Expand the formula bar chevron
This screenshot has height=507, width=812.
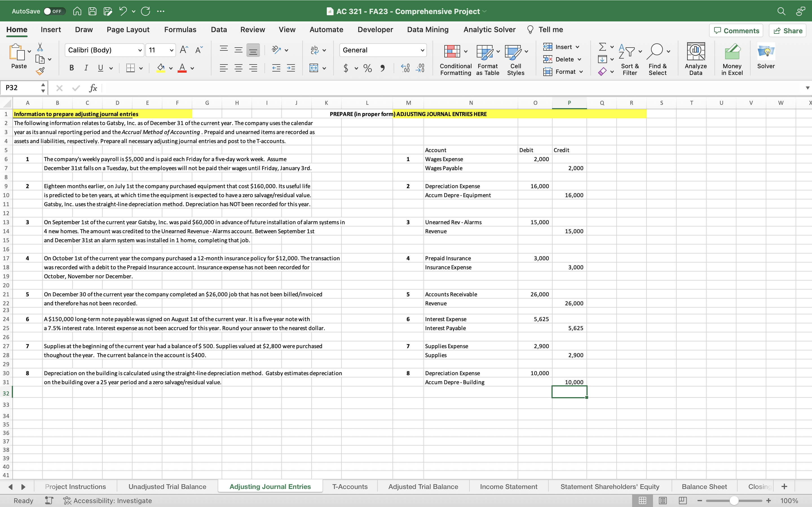point(807,88)
